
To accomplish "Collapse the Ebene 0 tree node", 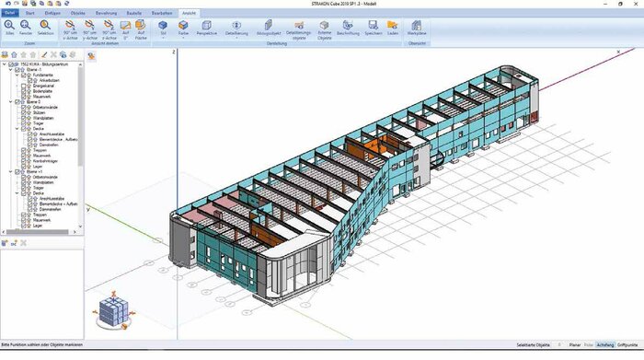I will pos(11,102).
